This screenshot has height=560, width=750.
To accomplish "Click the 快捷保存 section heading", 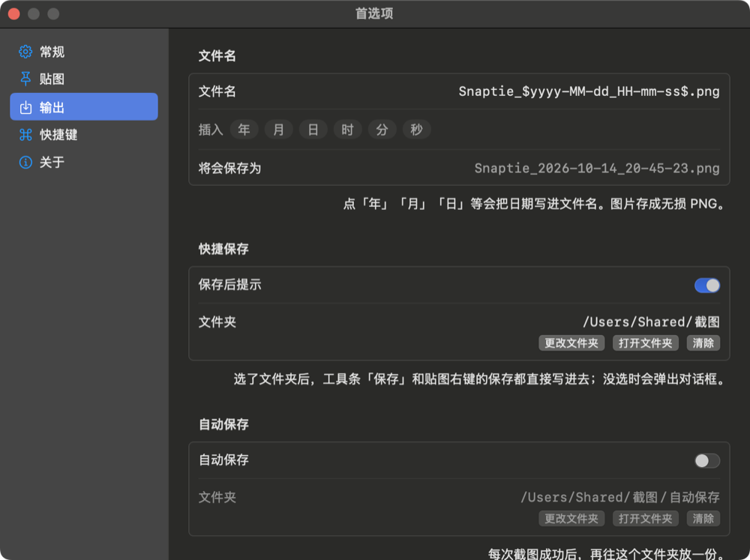I will (223, 249).
